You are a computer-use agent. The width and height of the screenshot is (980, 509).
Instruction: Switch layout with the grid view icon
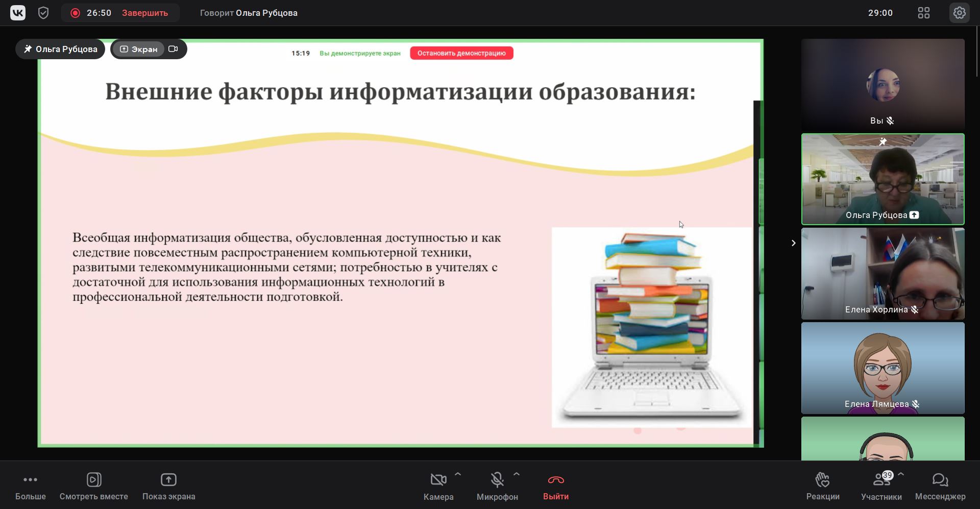[923, 13]
